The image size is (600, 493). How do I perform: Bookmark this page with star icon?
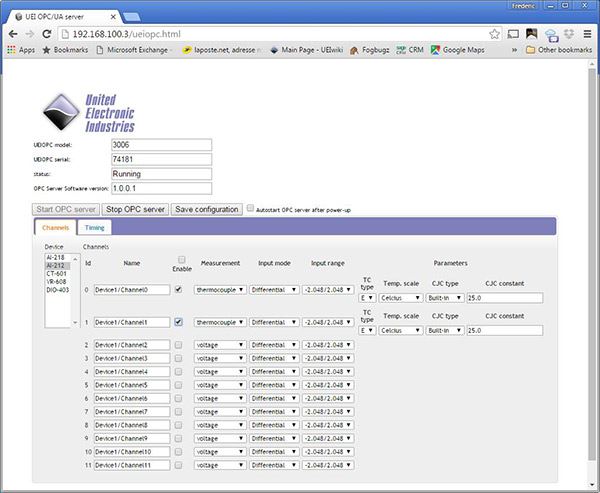493,32
